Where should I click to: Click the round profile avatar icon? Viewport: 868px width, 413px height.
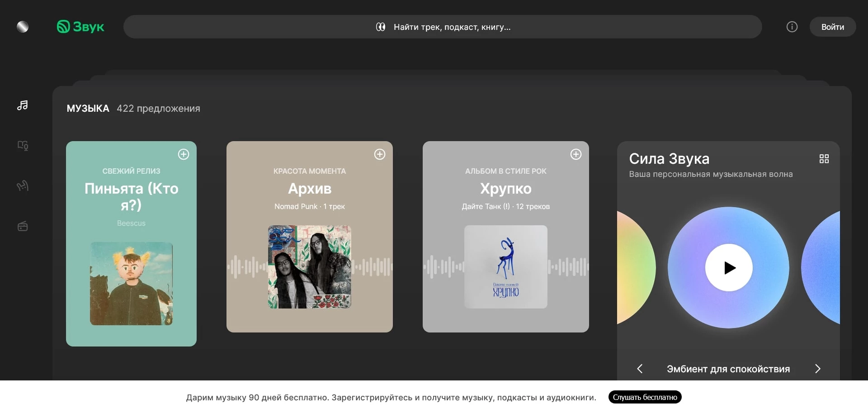(x=23, y=27)
